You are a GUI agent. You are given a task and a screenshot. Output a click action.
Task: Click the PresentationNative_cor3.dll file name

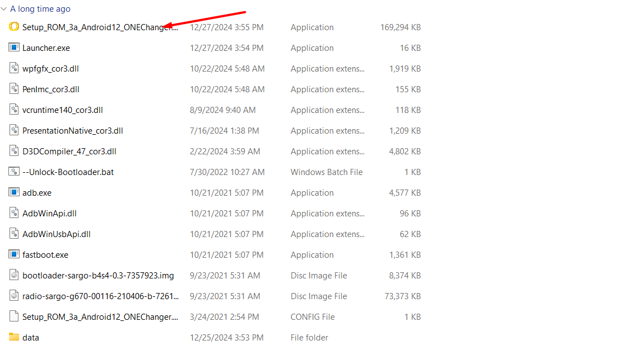pyautogui.click(x=73, y=131)
